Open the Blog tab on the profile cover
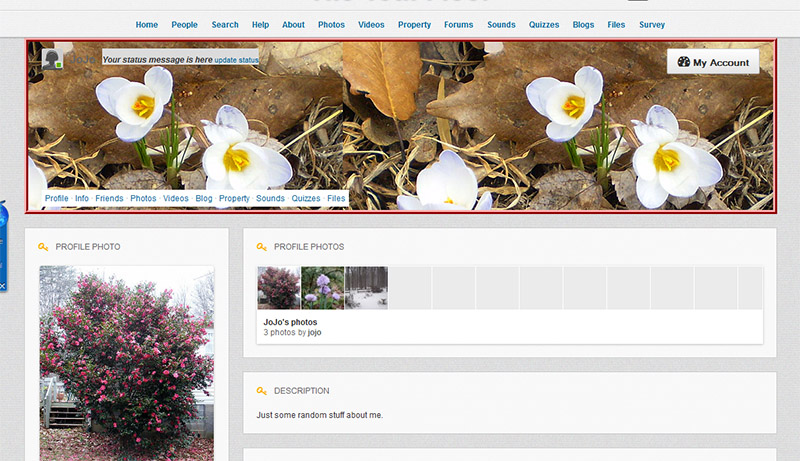 204,199
